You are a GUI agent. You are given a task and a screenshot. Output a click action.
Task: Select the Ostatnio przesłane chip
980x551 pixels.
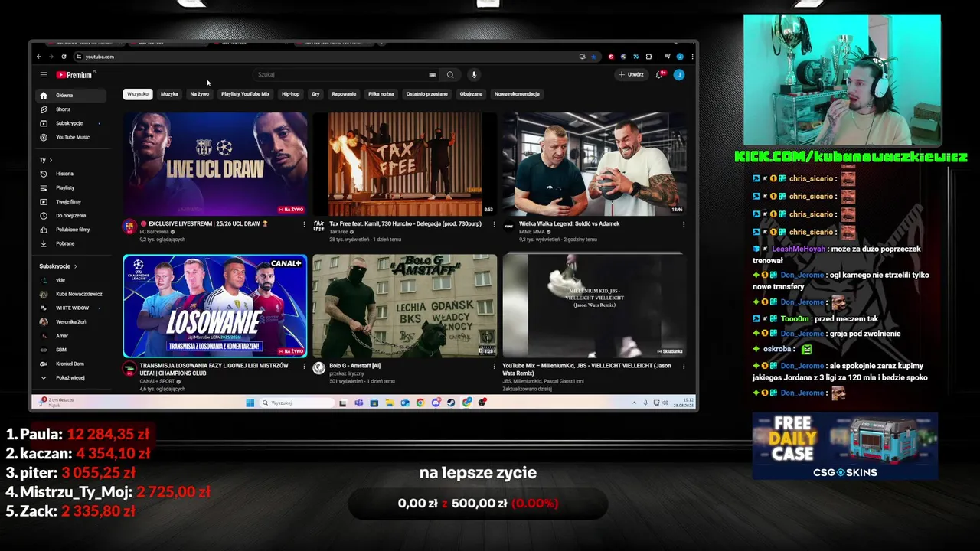pyautogui.click(x=427, y=94)
